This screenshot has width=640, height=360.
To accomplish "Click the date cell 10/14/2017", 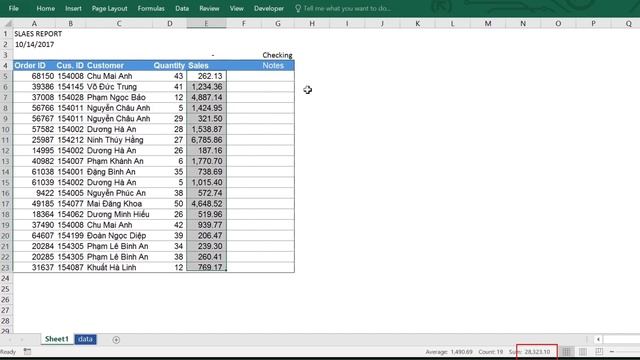I will [34, 44].
